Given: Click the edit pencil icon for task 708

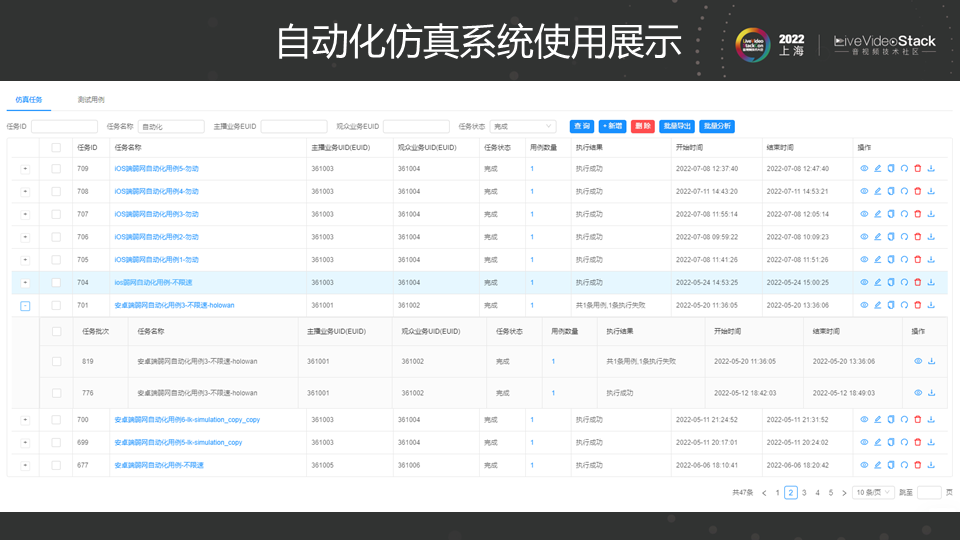Looking at the screenshot, I should [x=877, y=191].
